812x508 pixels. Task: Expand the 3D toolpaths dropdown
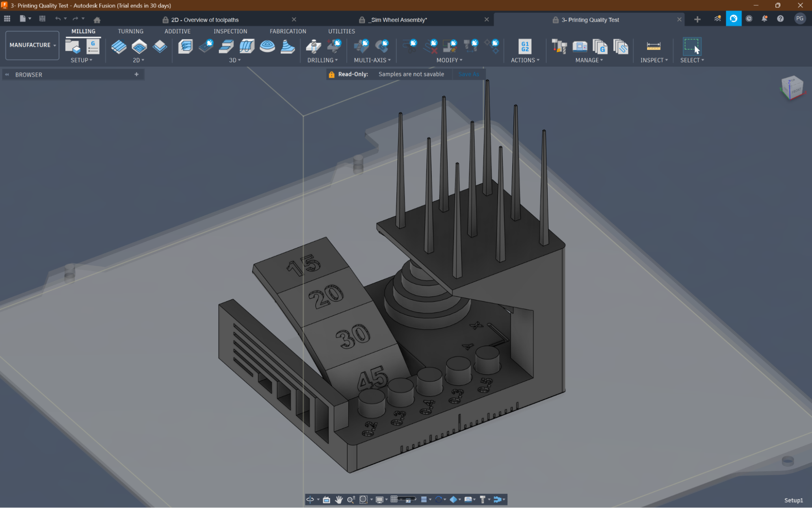click(x=235, y=60)
